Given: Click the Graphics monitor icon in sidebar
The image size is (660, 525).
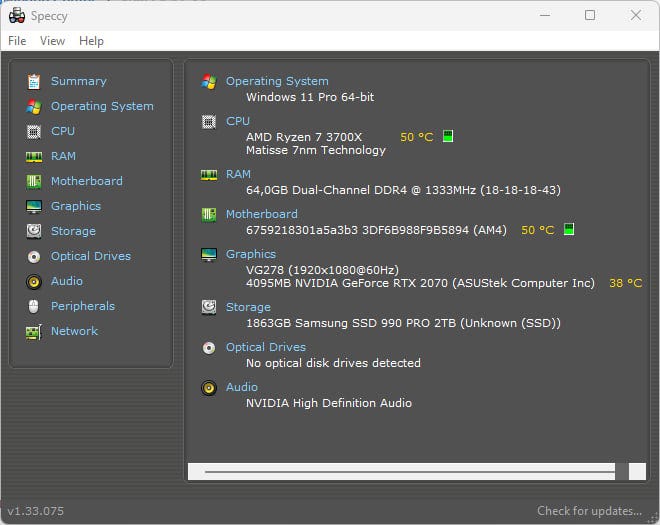Looking at the screenshot, I should click(x=34, y=206).
